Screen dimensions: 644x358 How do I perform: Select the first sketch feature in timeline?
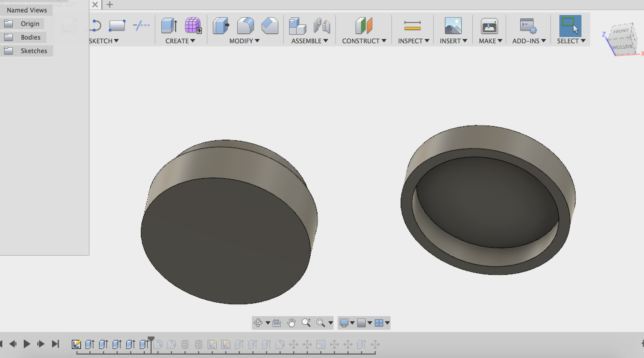[x=76, y=344]
